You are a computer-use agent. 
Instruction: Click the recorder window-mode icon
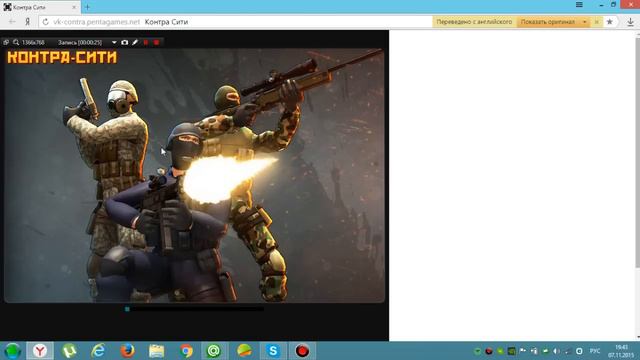[x=6, y=42]
